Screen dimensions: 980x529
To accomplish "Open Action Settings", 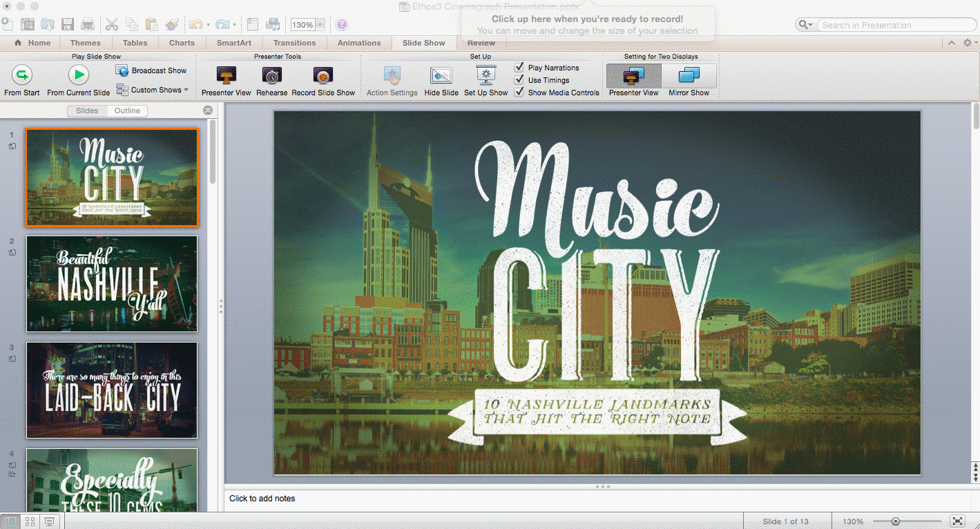I will (x=392, y=81).
